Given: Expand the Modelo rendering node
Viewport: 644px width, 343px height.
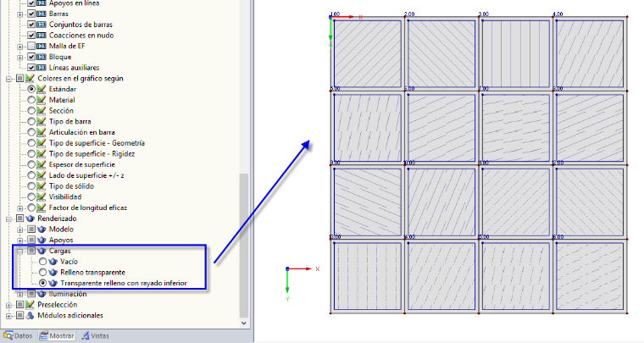Looking at the screenshot, I should [x=19, y=230].
